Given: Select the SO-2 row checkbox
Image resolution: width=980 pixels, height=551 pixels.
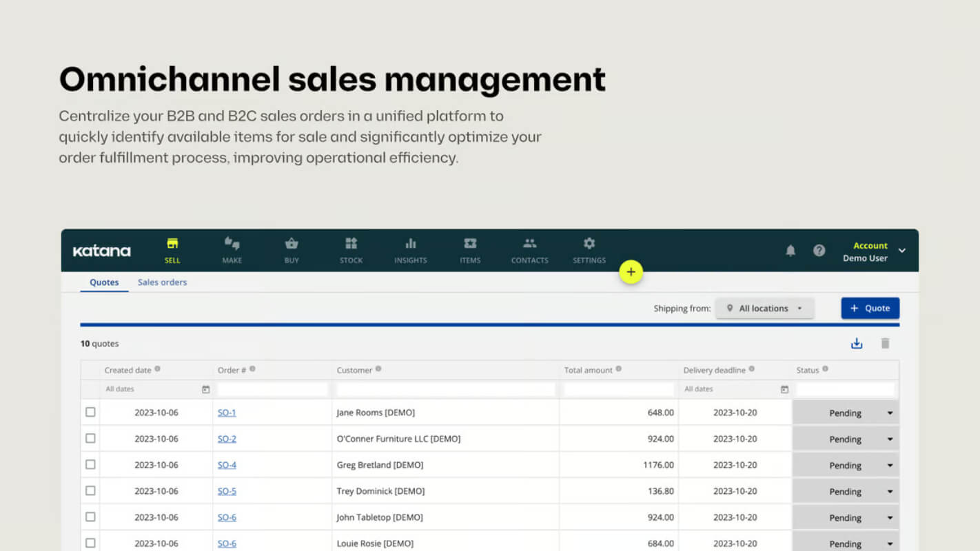Looking at the screenshot, I should pos(90,438).
